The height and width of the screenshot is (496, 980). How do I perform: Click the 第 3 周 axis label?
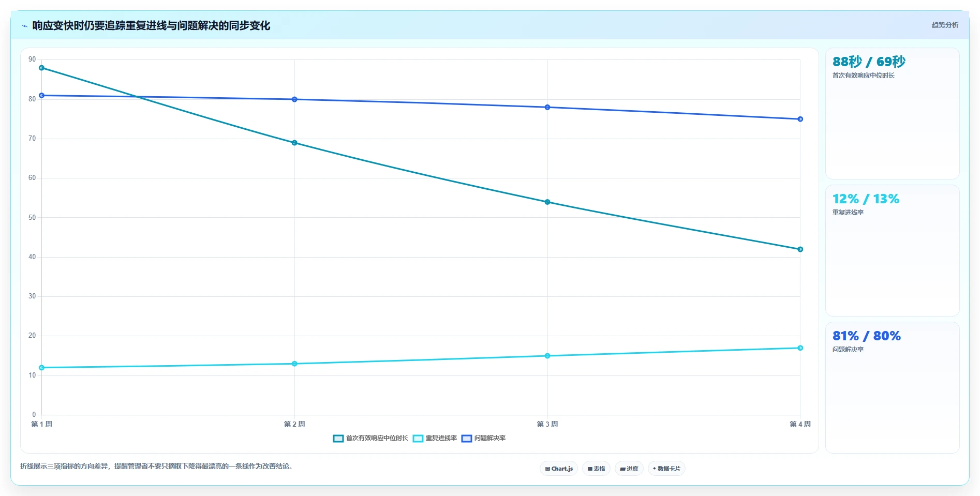(547, 424)
